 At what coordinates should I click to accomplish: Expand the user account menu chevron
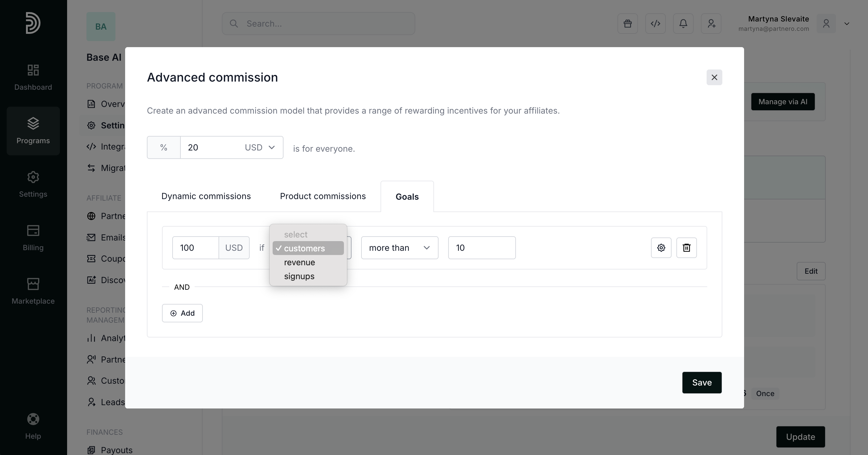tap(847, 24)
